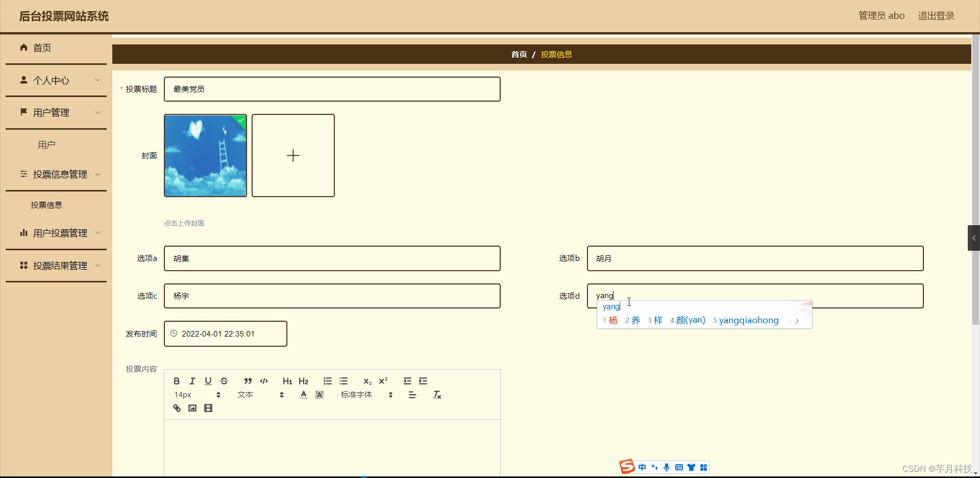
Task: Toggle the ordered list in the editor
Action: [x=327, y=380]
